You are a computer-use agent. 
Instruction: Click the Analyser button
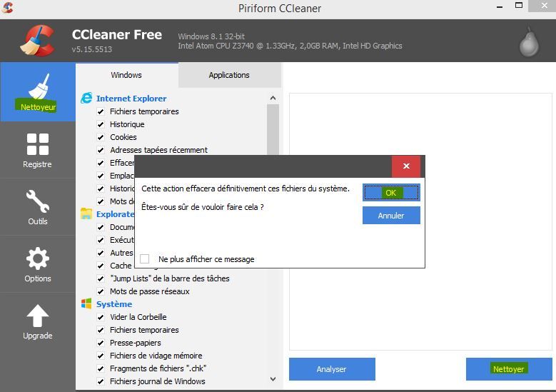(x=332, y=369)
